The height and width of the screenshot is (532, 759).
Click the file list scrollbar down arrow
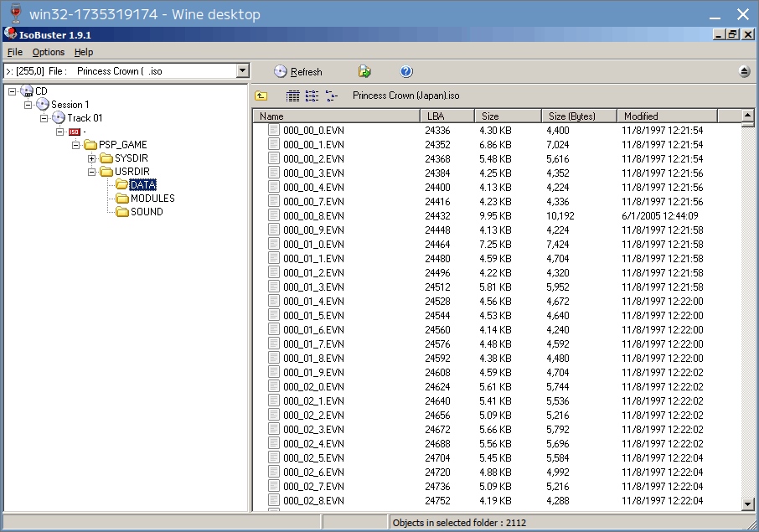point(748,504)
